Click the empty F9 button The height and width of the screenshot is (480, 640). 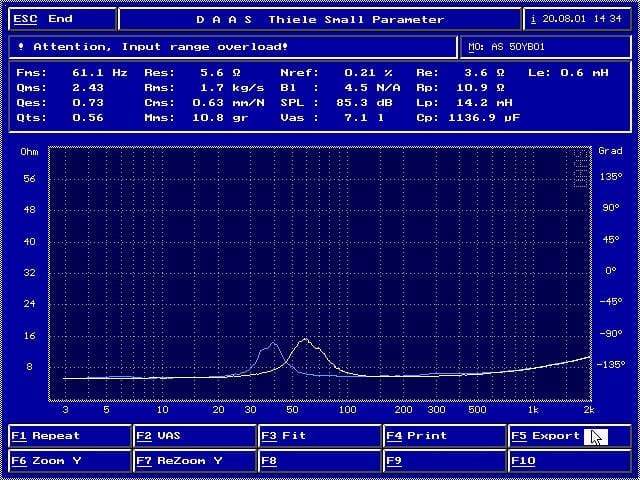coord(444,461)
